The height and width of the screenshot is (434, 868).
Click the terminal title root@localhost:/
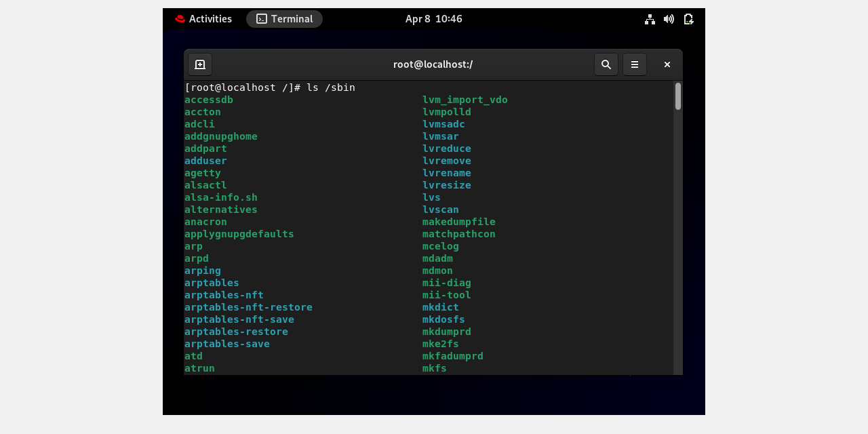[433, 64]
